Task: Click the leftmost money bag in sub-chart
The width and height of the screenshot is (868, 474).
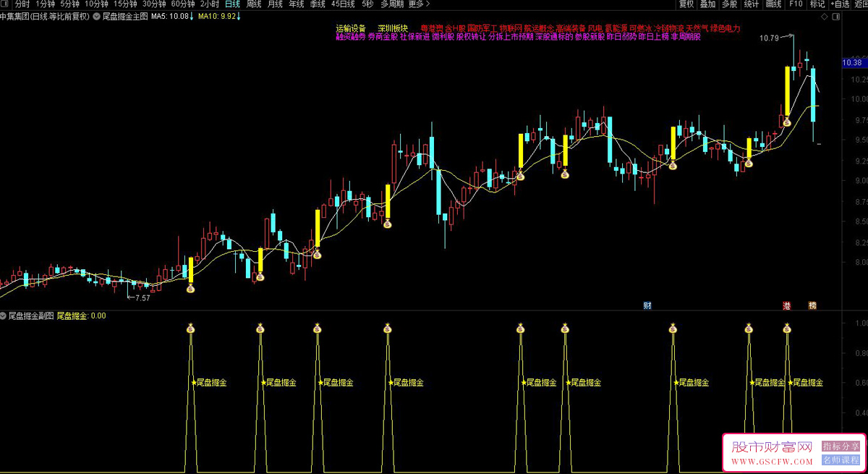Action: [x=190, y=329]
